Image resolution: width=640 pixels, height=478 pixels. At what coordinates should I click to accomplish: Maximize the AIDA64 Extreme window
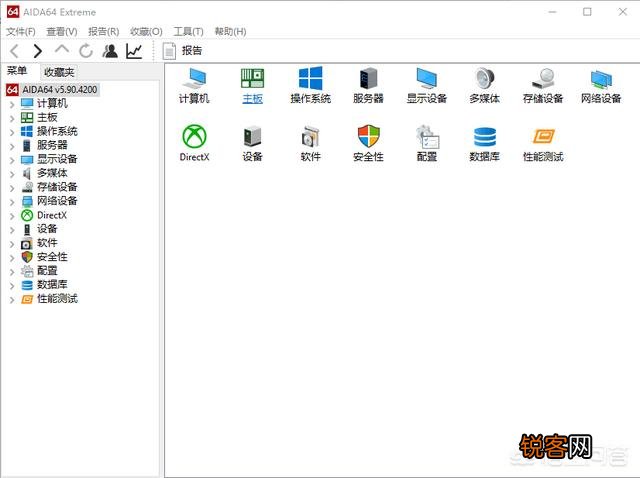click(x=587, y=12)
